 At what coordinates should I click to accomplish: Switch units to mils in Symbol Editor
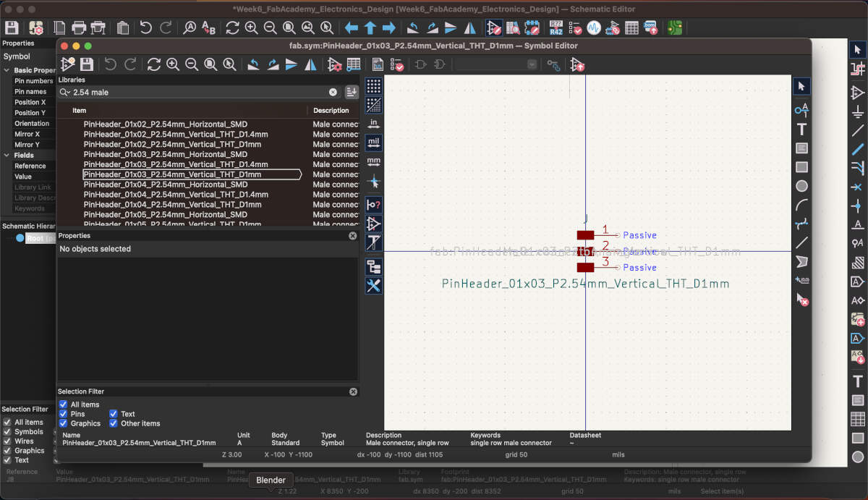[x=374, y=142]
